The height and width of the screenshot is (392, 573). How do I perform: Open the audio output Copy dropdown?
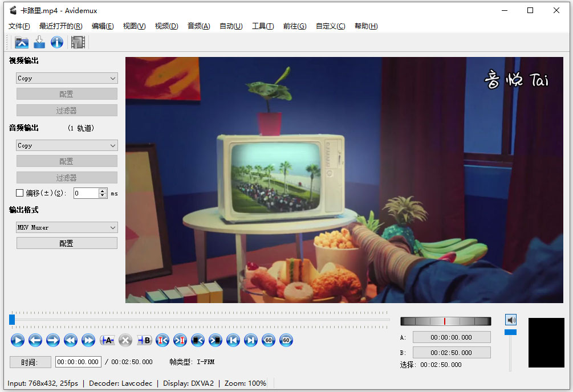67,145
